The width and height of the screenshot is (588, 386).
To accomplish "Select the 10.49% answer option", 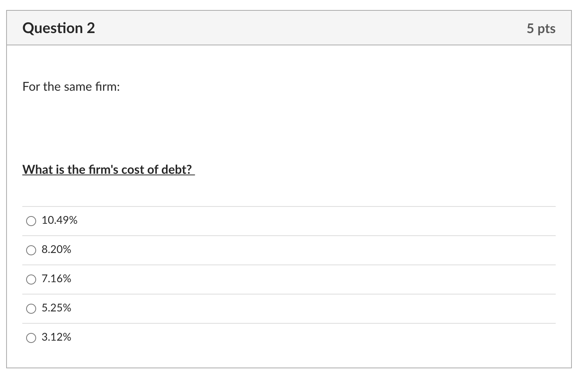I will pos(31,221).
